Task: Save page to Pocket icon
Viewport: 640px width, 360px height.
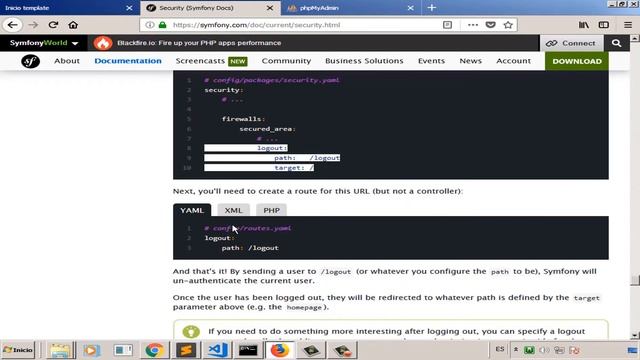Action: (491, 25)
